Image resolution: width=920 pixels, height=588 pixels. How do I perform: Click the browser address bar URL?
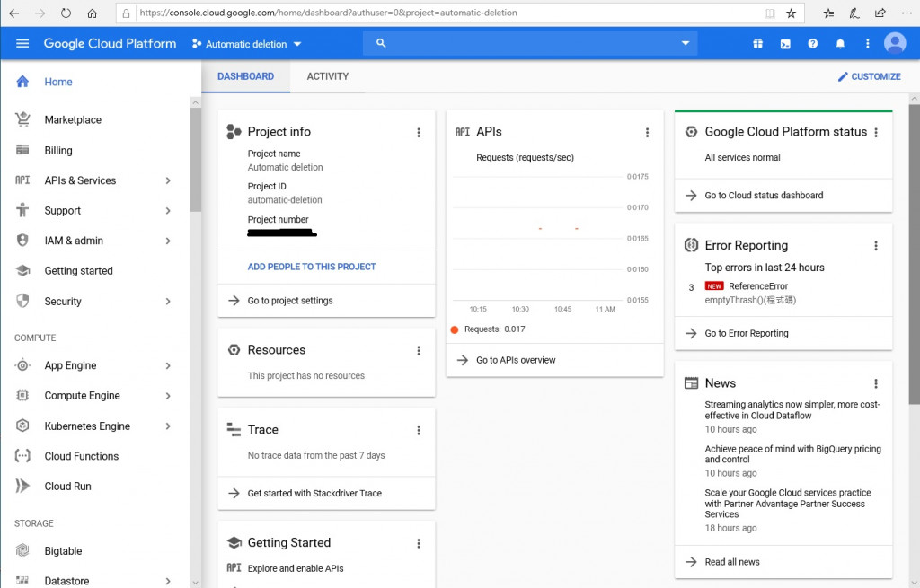[329, 13]
